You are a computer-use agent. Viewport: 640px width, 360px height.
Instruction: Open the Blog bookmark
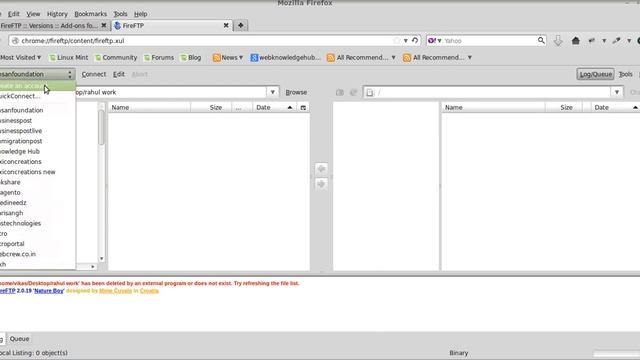191,58
